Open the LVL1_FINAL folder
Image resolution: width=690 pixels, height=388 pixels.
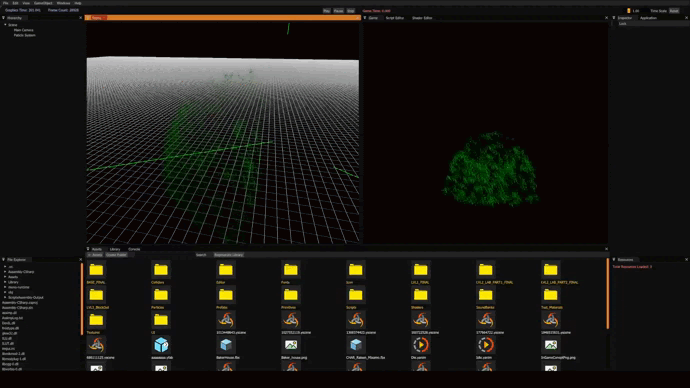420,270
